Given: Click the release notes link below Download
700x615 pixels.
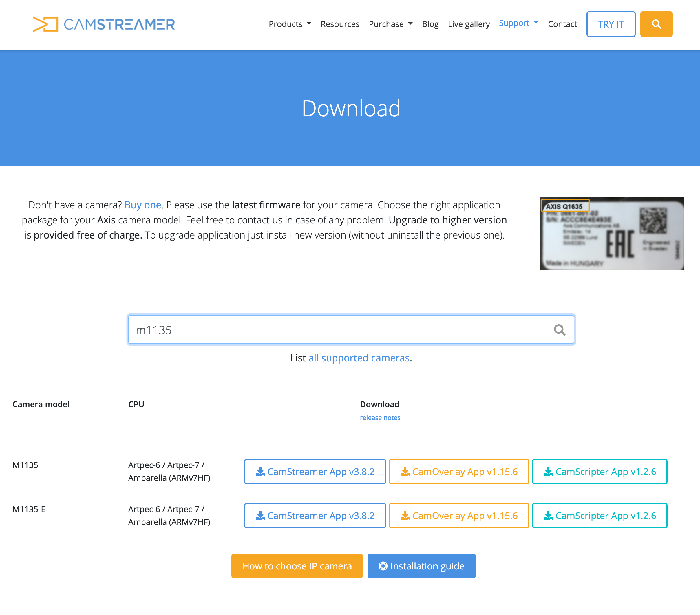Looking at the screenshot, I should [x=380, y=417].
